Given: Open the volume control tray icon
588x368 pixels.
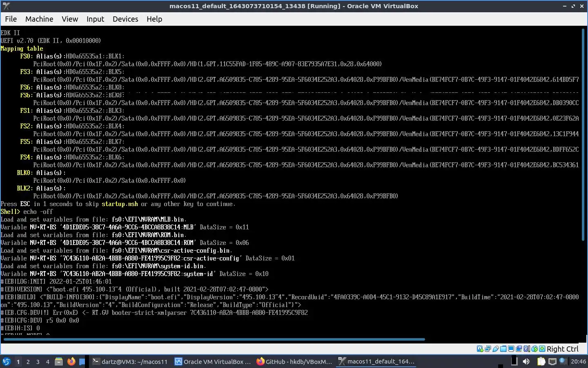Looking at the screenshot, I should point(526,361).
